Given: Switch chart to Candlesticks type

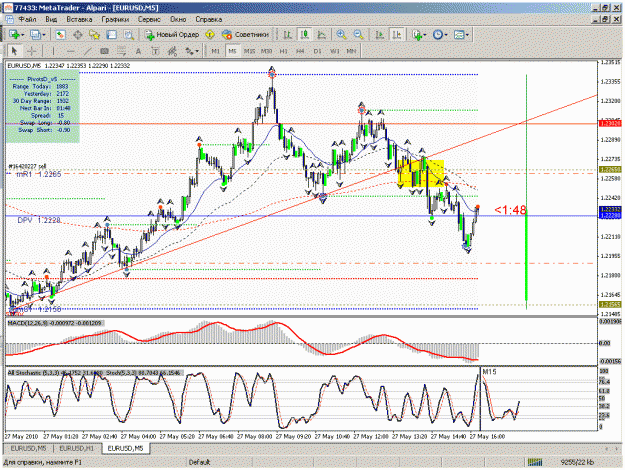Looking at the screenshot, I should click(x=305, y=35).
